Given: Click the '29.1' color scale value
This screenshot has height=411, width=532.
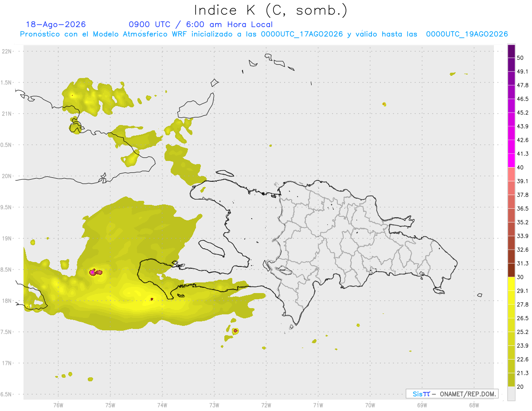Looking at the screenshot, I should pos(523,291).
